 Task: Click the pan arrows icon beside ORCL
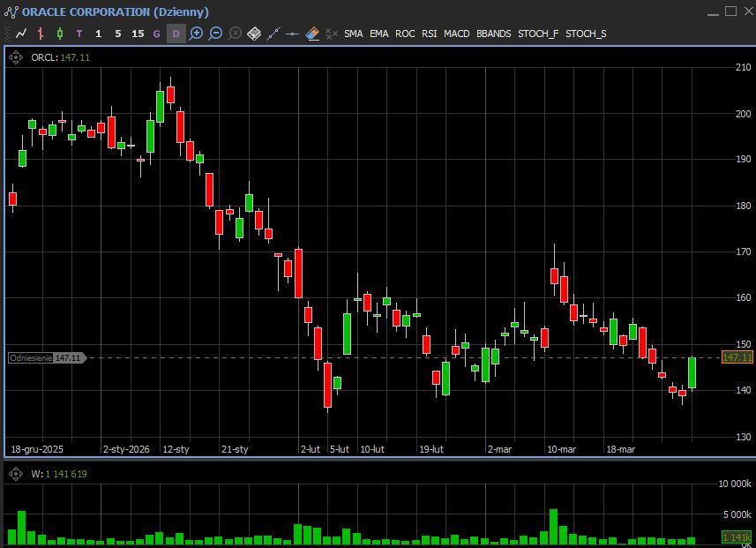(15, 57)
